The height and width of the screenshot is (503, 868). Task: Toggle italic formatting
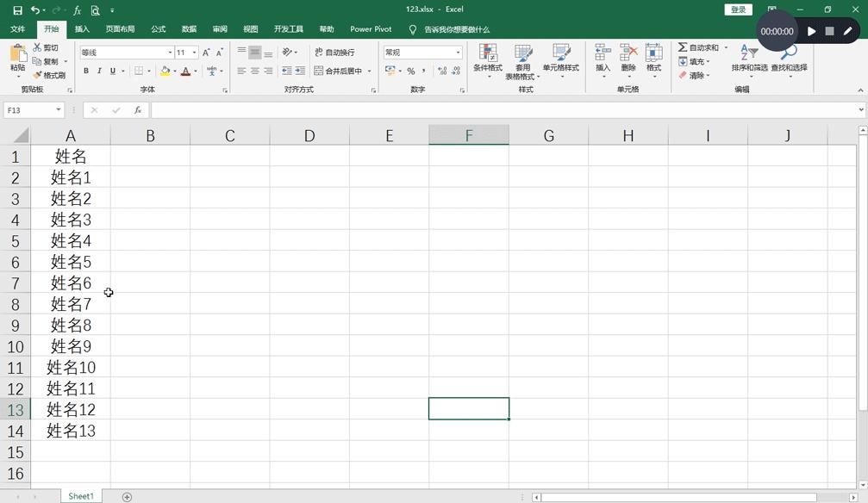click(99, 71)
